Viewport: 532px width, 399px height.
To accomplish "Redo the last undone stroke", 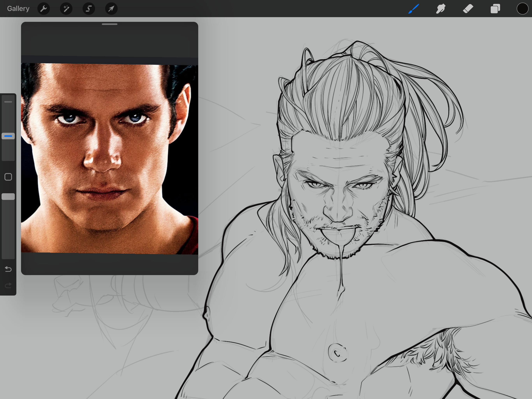I will click(x=8, y=285).
